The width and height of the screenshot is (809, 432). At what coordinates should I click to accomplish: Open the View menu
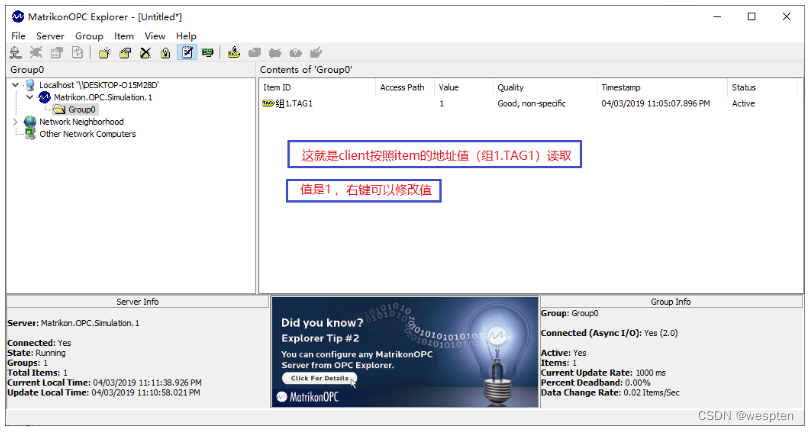tap(155, 36)
